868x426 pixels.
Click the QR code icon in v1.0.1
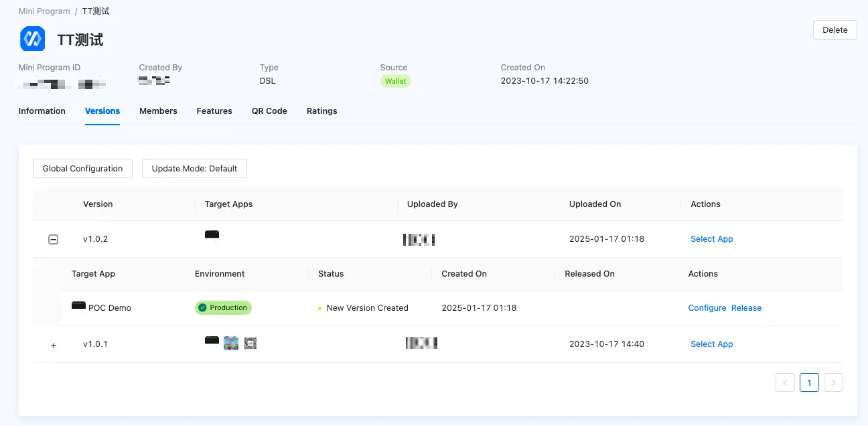(250, 344)
